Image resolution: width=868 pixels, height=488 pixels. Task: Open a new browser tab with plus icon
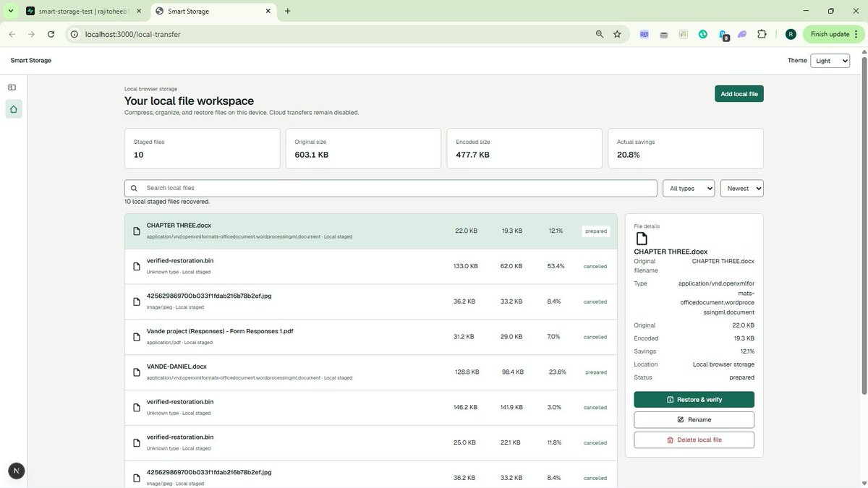[288, 11]
